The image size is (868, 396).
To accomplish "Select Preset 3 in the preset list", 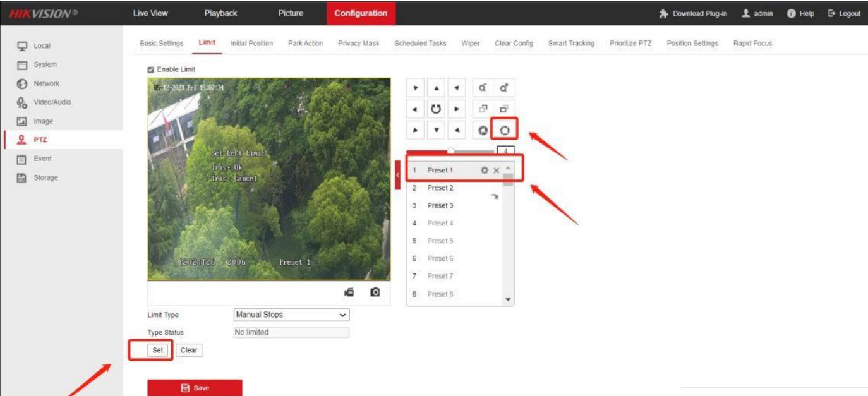I will point(440,206).
